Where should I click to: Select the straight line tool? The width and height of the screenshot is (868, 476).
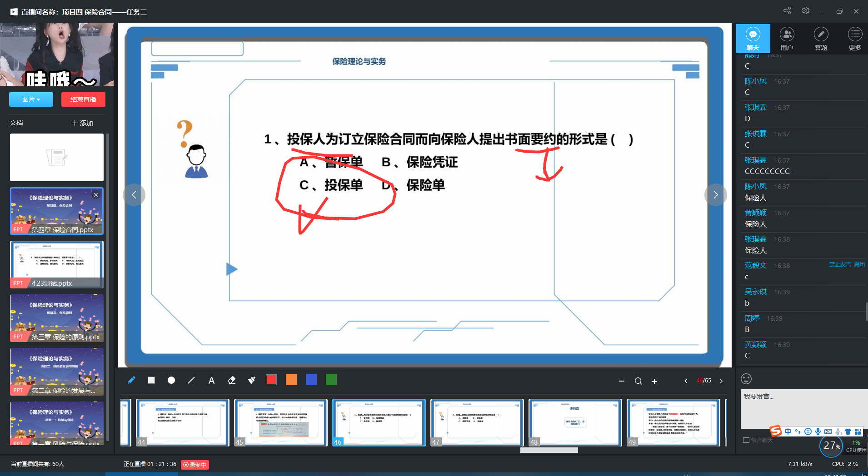(191, 380)
